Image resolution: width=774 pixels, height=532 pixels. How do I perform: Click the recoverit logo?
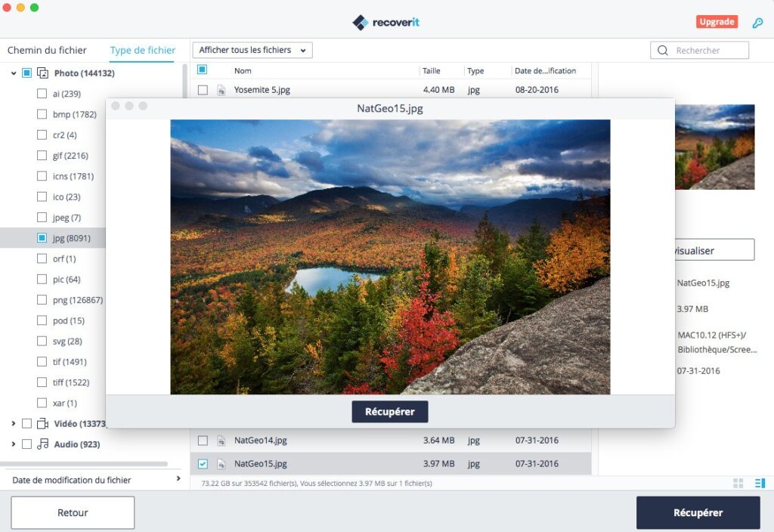tap(386, 22)
